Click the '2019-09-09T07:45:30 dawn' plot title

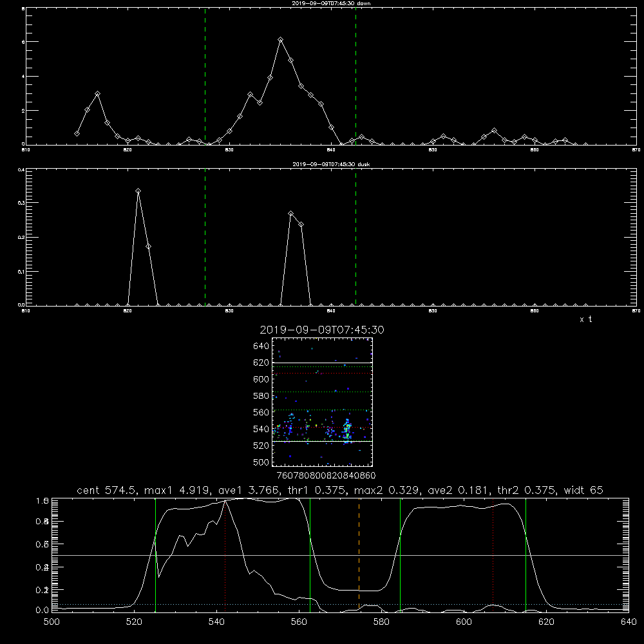331,3
